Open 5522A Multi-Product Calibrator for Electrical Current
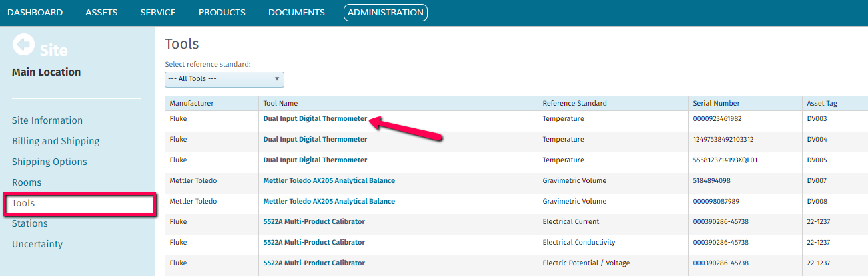The image size is (868, 276). [314, 222]
